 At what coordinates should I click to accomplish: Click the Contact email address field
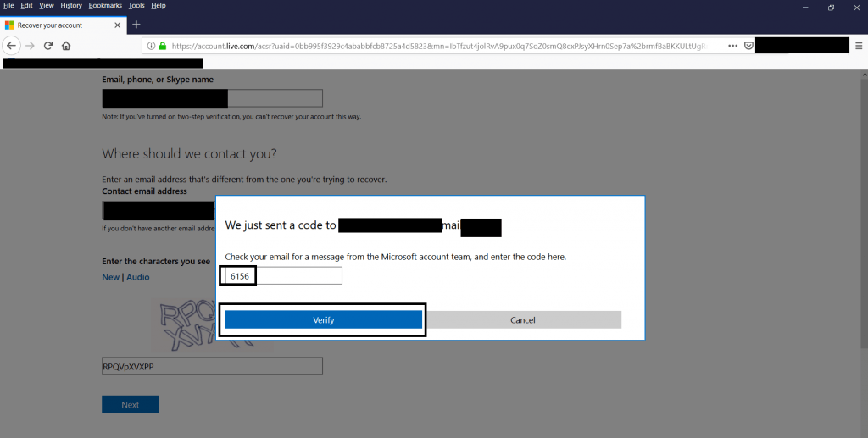pyautogui.click(x=159, y=211)
